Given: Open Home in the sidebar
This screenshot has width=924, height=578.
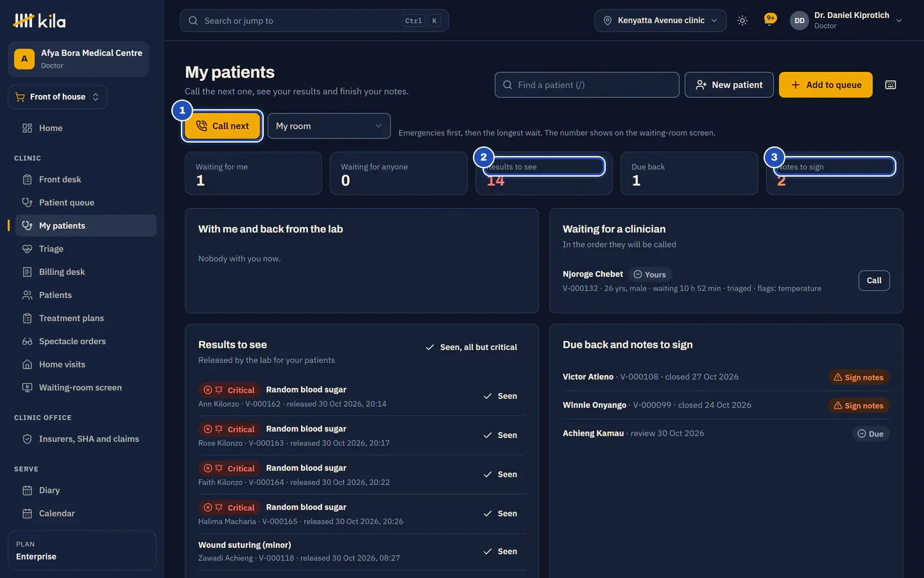Looking at the screenshot, I should tap(86, 128).
